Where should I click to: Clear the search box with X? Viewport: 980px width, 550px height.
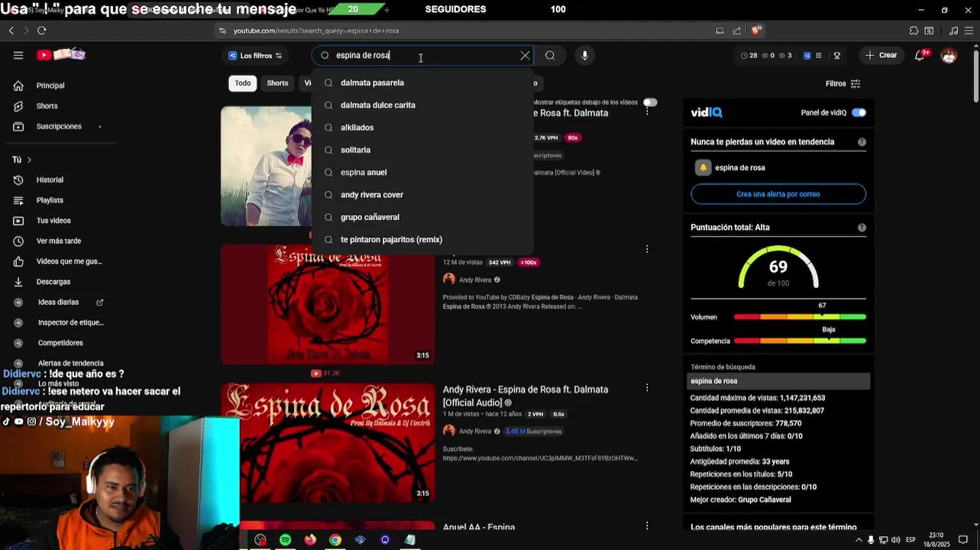click(525, 55)
